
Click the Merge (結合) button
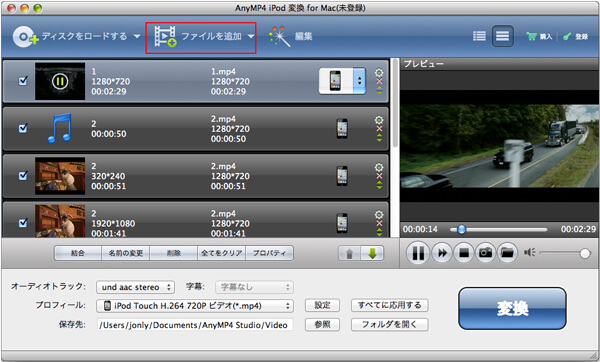coord(78,253)
